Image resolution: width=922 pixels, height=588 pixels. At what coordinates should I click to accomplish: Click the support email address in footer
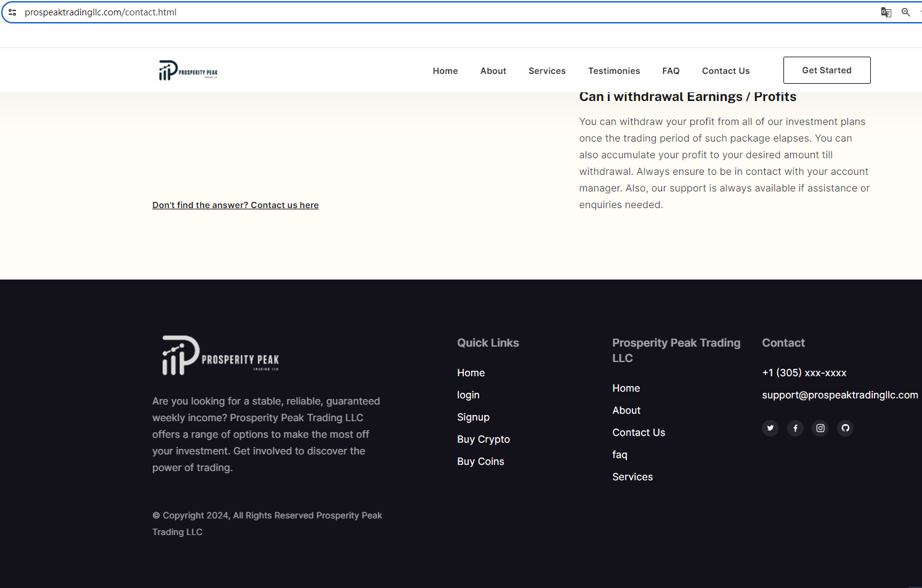[839, 395]
